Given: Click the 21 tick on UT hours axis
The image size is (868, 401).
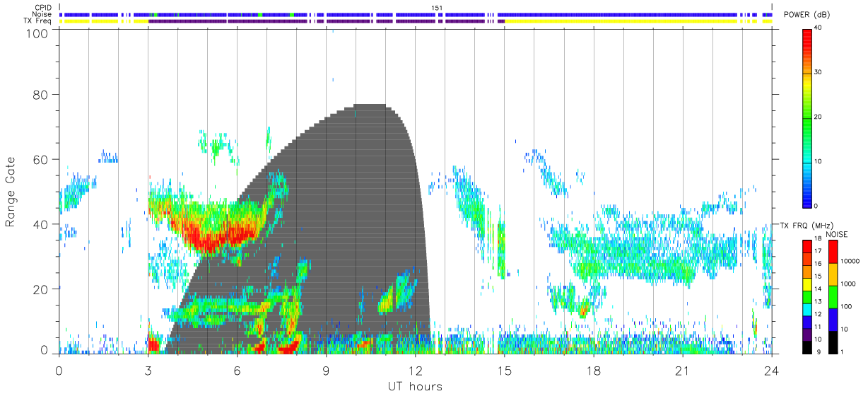Looking at the screenshot, I should pos(682,371).
